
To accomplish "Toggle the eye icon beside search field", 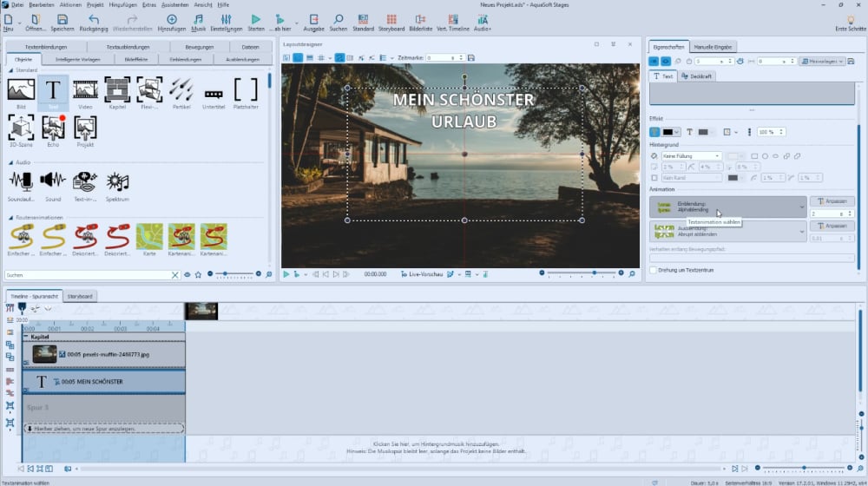I will (x=187, y=274).
